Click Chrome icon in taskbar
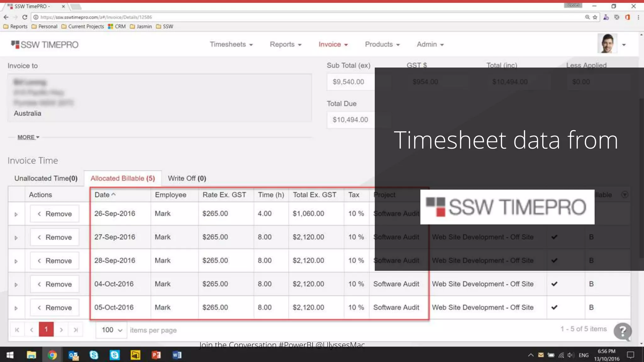 (52, 355)
